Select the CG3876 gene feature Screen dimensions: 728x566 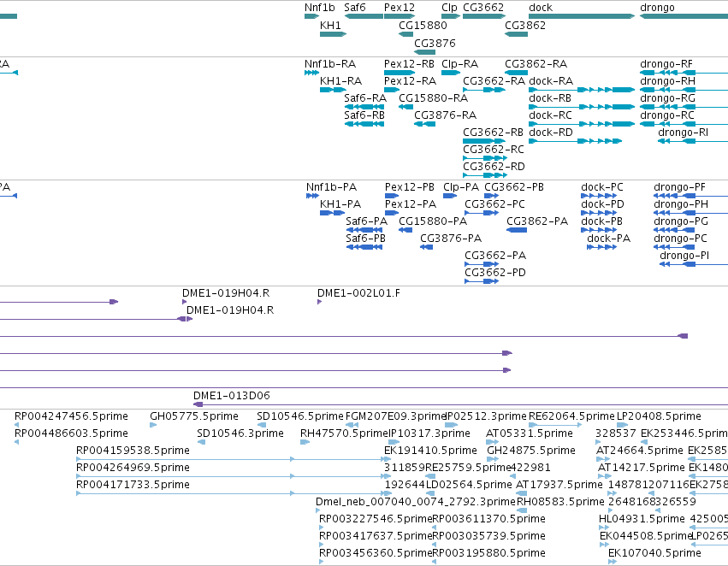coord(425,52)
